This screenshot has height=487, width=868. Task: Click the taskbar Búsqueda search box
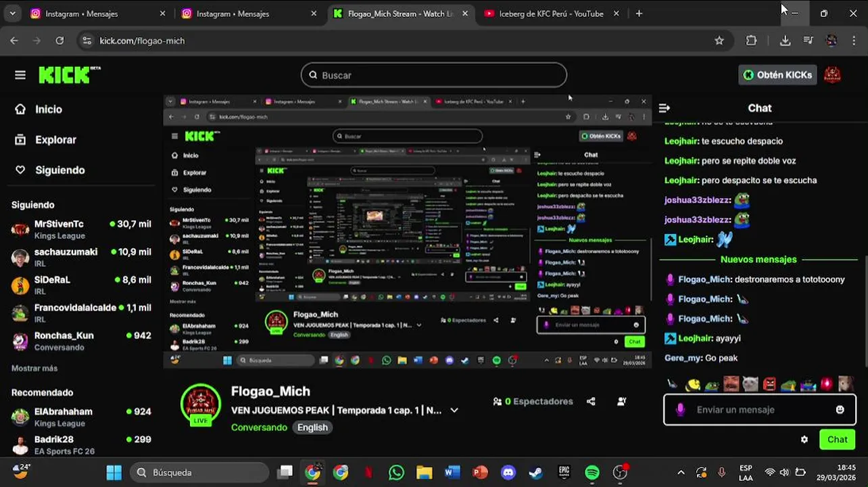click(x=199, y=472)
